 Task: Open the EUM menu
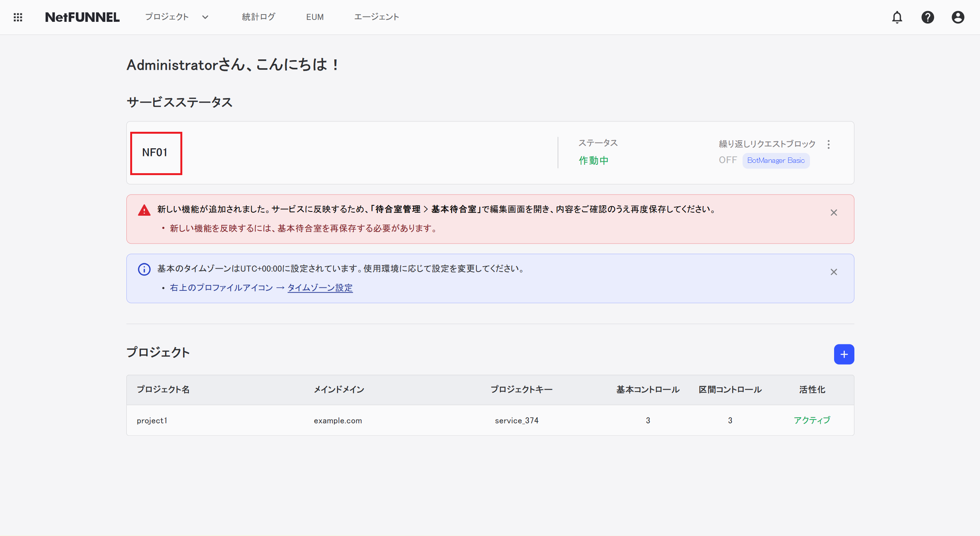(x=314, y=17)
